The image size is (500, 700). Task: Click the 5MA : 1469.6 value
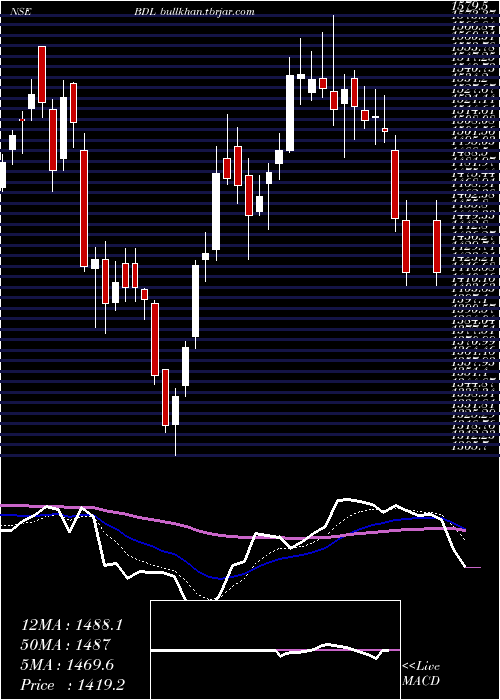tap(67, 665)
